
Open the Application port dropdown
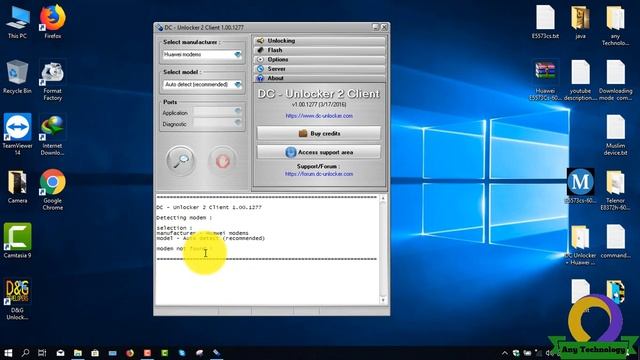coord(238,111)
